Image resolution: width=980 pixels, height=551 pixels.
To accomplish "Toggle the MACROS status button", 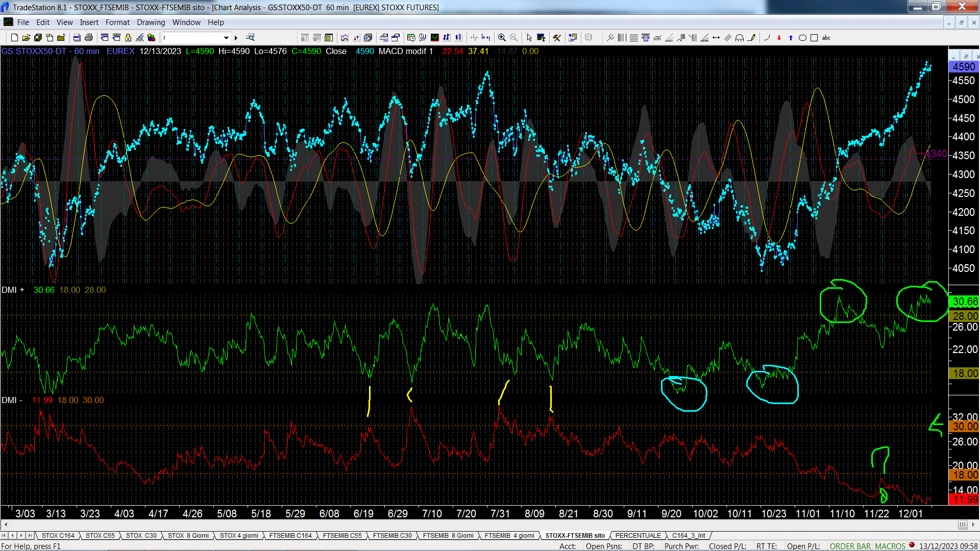I will (890, 546).
